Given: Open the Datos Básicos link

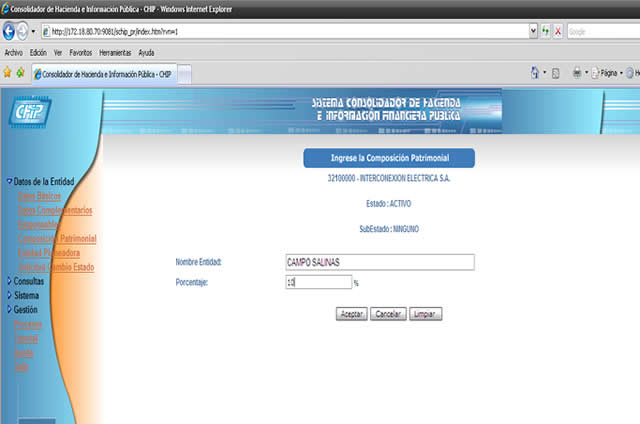Looking at the screenshot, I should [x=40, y=196].
